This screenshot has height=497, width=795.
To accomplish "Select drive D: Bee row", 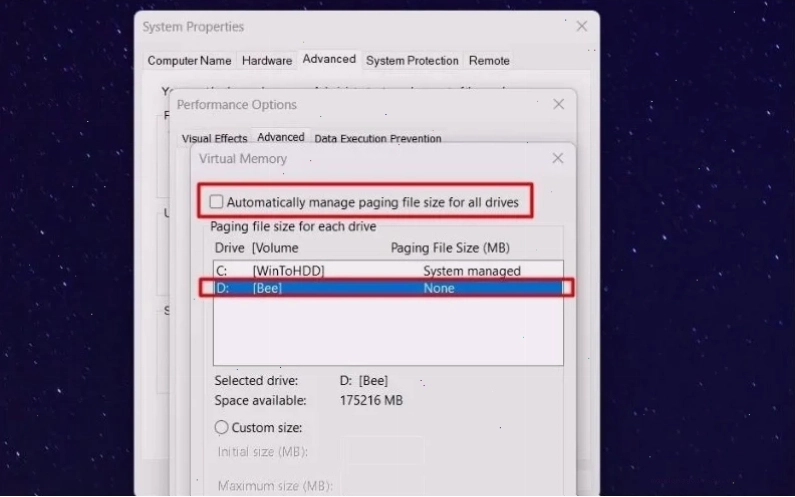I will coord(388,288).
